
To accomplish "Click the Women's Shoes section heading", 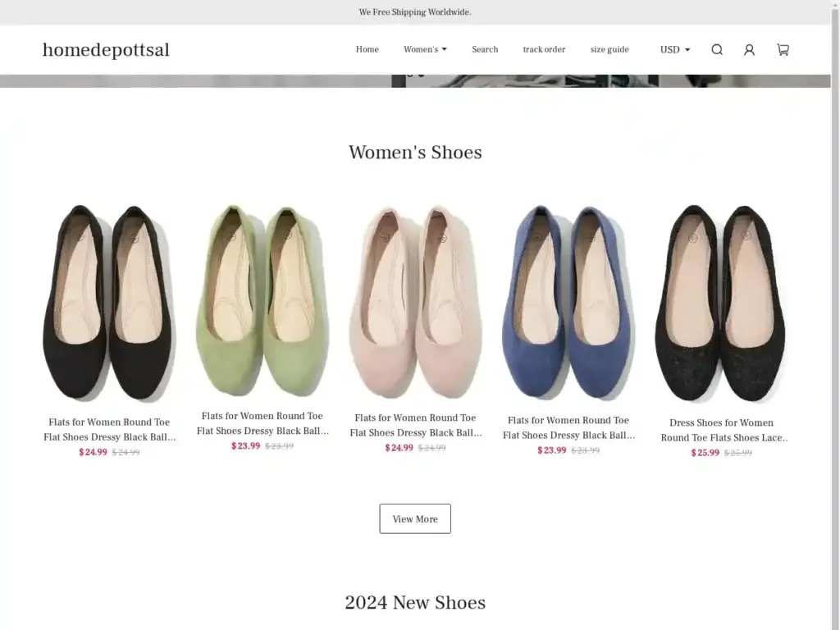I will (415, 153).
